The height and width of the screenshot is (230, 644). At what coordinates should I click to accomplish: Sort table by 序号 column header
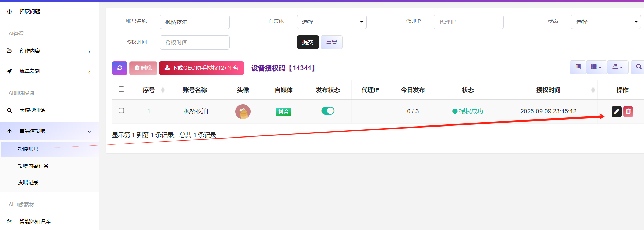[x=149, y=90]
